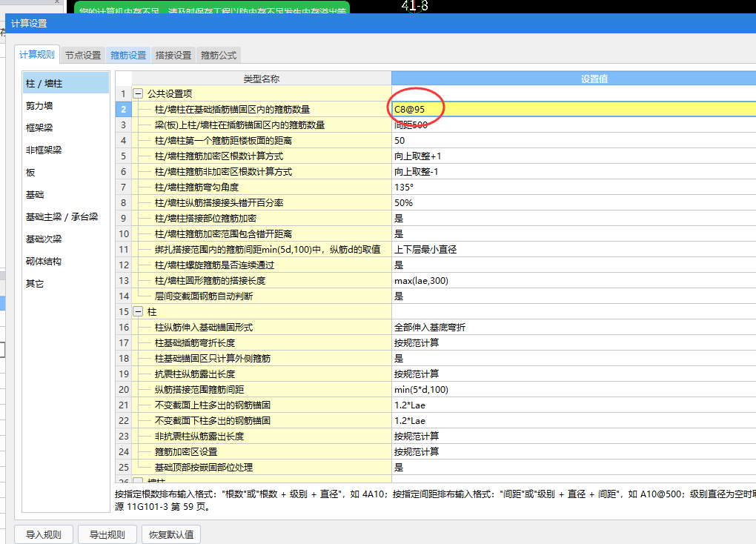Select 1.2*Lae value in row 21
The image size is (756, 544).
pos(574,405)
